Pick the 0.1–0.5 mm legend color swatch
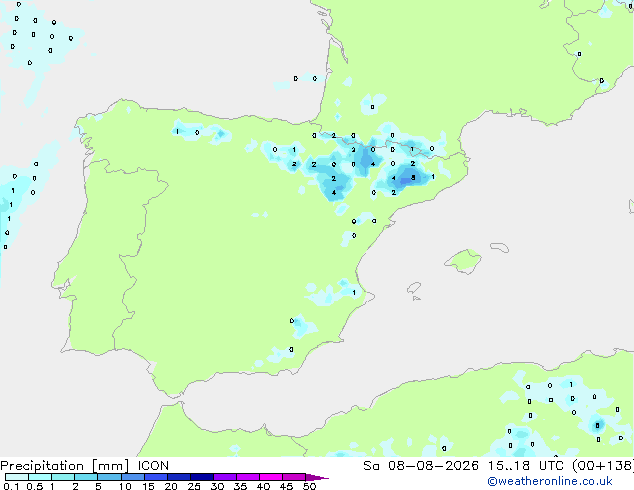 pos(17,477)
